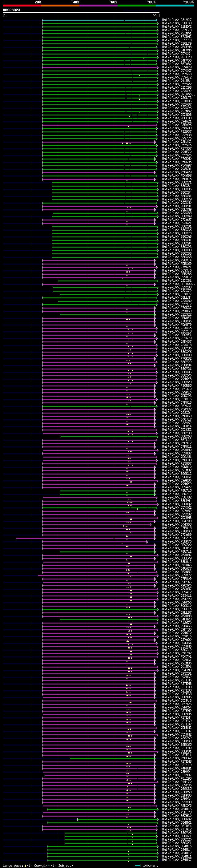Viewport: 197px width, 868px height.
Task: Open hit UniRef100_Q8LLM3
Action: [x=177, y=118]
